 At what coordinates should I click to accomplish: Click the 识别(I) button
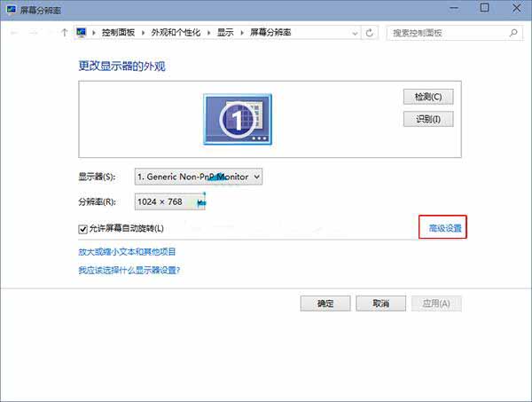point(428,119)
